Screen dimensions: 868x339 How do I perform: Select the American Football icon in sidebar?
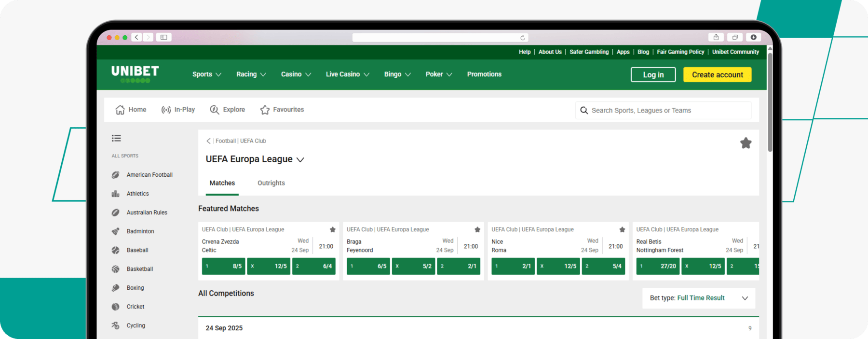tap(116, 175)
